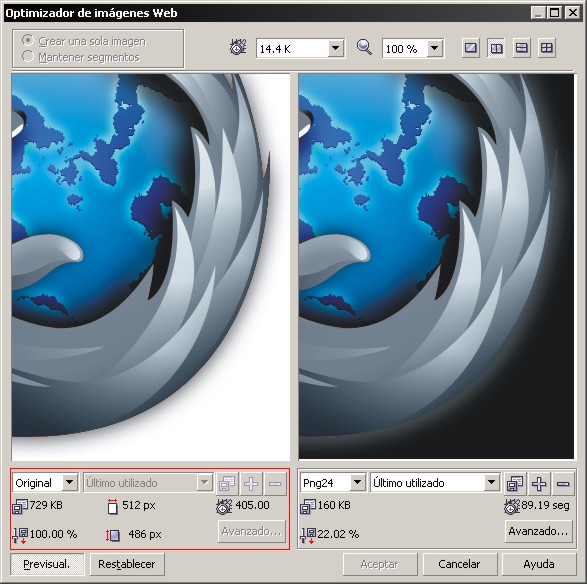
Task: Click the Cancelar button
Action: point(459,564)
